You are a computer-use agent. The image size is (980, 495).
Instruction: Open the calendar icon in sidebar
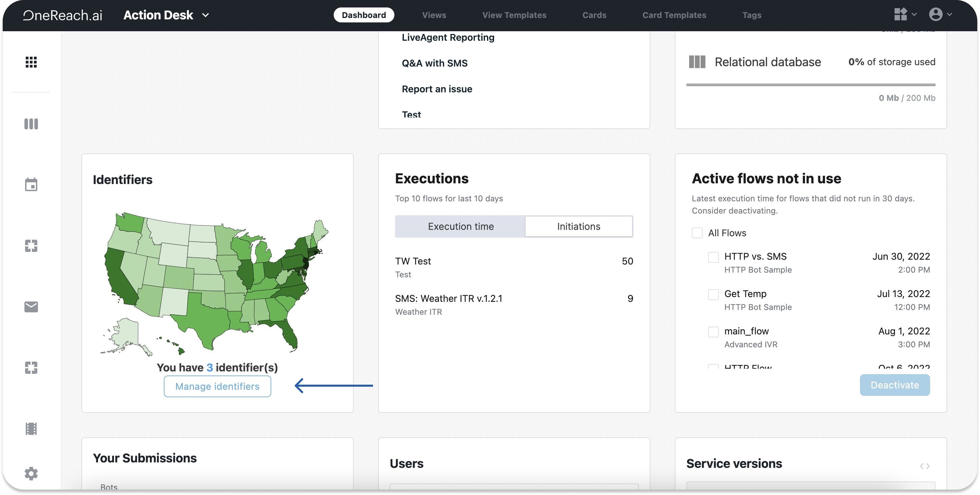tap(31, 185)
